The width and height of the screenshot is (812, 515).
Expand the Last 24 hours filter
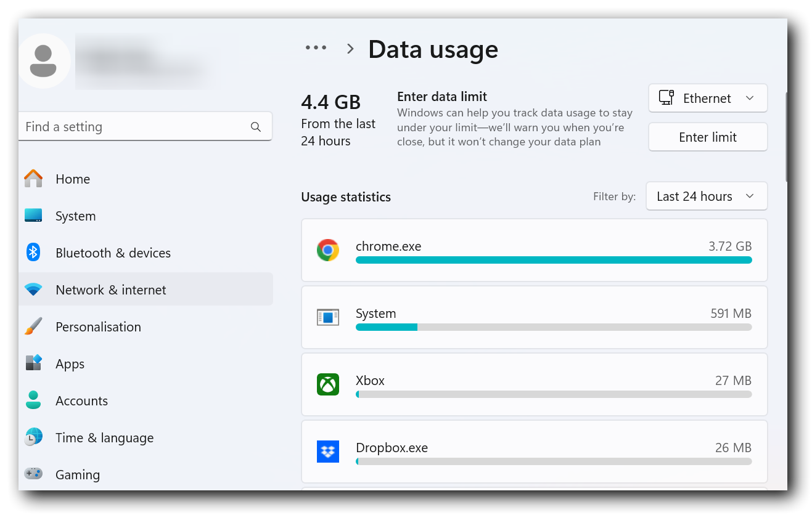coord(706,197)
